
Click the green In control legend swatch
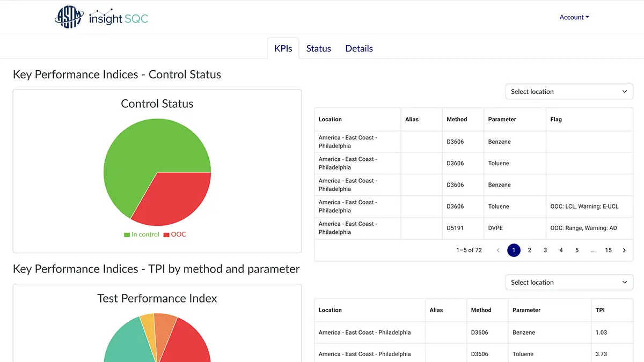click(127, 235)
